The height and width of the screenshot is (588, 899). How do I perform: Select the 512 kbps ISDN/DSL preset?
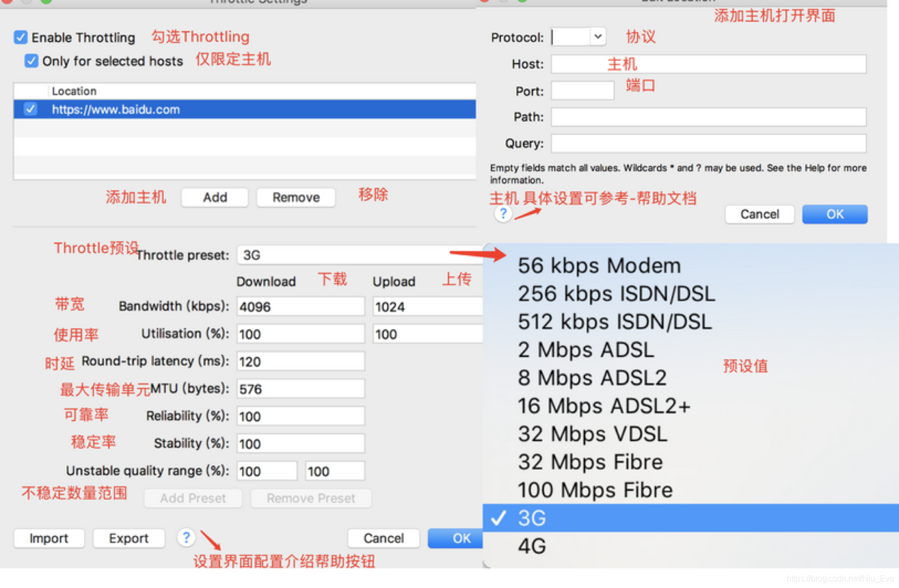click(x=691, y=322)
